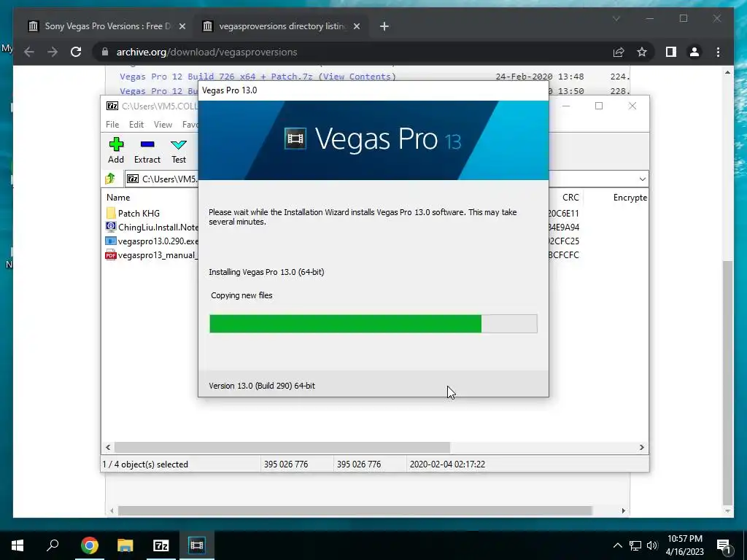Image resolution: width=747 pixels, height=560 pixels.
Task: Maximize the 7-Zip window
Action: pyautogui.click(x=599, y=106)
